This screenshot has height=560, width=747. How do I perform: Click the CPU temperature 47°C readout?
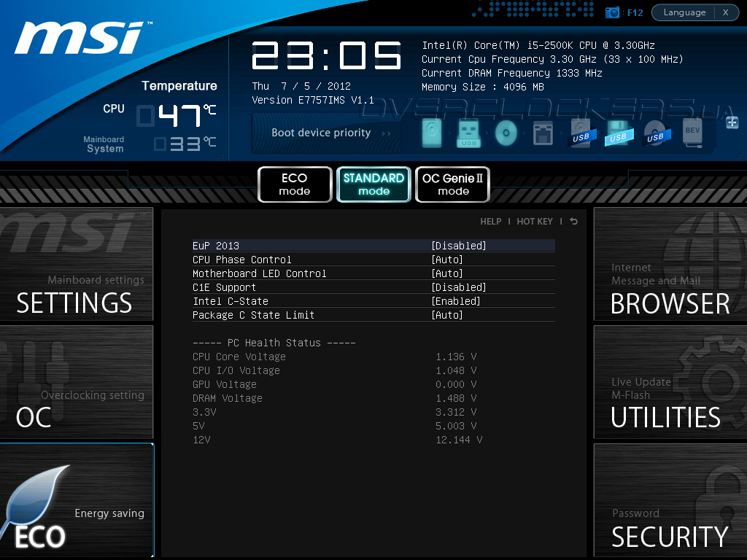click(177, 115)
